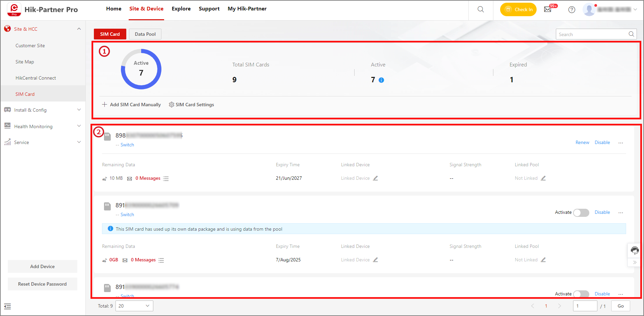Open the global search magnifier icon

click(481, 9)
